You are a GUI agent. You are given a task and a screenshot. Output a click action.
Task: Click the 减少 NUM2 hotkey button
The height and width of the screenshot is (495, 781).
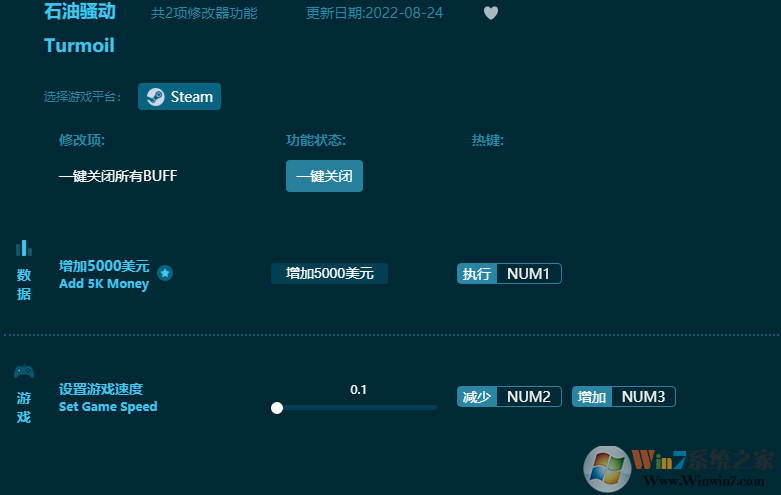point(509,396)
